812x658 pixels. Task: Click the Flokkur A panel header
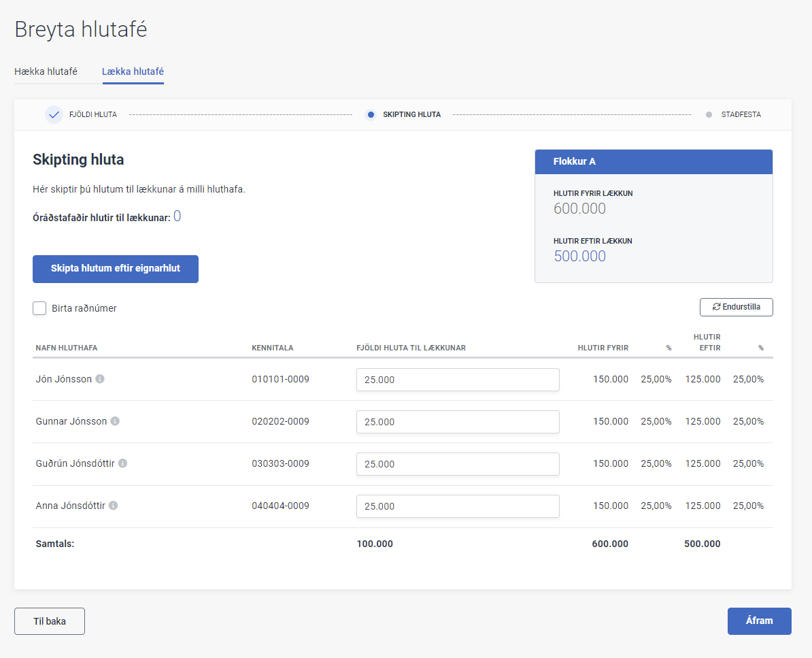coord(654,161)
